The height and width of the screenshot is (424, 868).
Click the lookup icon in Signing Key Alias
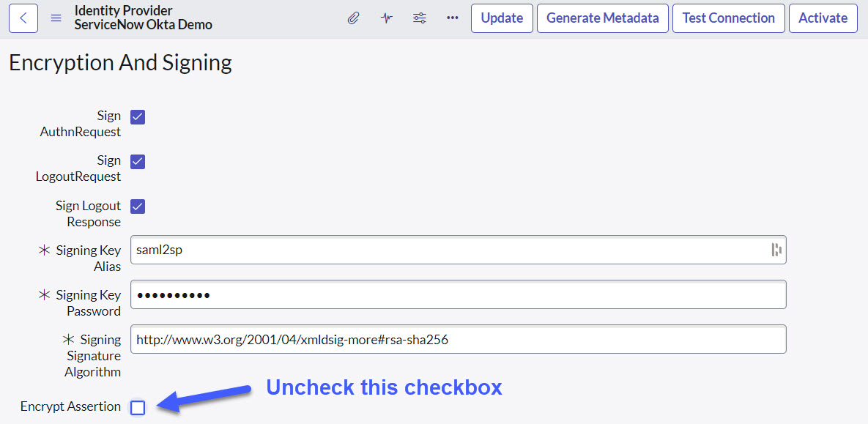(776, 250)
